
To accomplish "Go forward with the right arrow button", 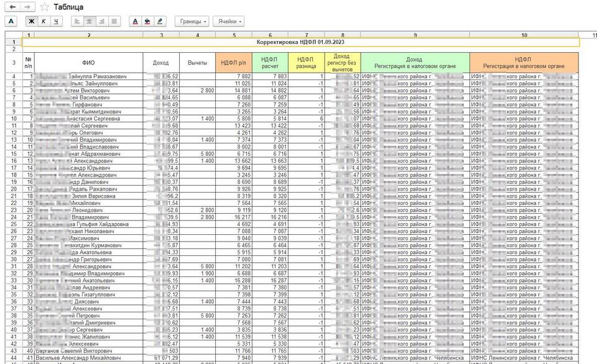I will click(27, 7).
